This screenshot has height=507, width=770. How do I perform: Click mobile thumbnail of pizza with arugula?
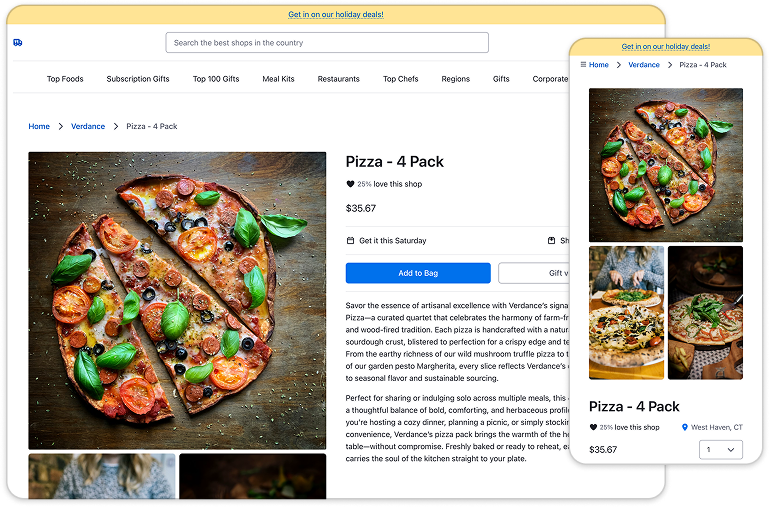click(705, 313)
